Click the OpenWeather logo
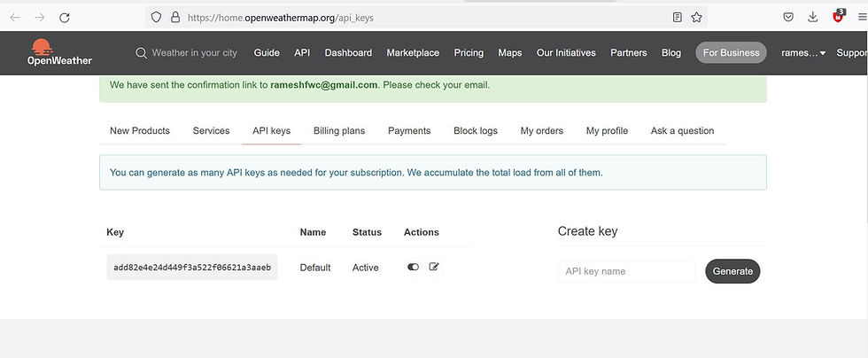This screenshot has height=358, width=868. click(60, 52)
